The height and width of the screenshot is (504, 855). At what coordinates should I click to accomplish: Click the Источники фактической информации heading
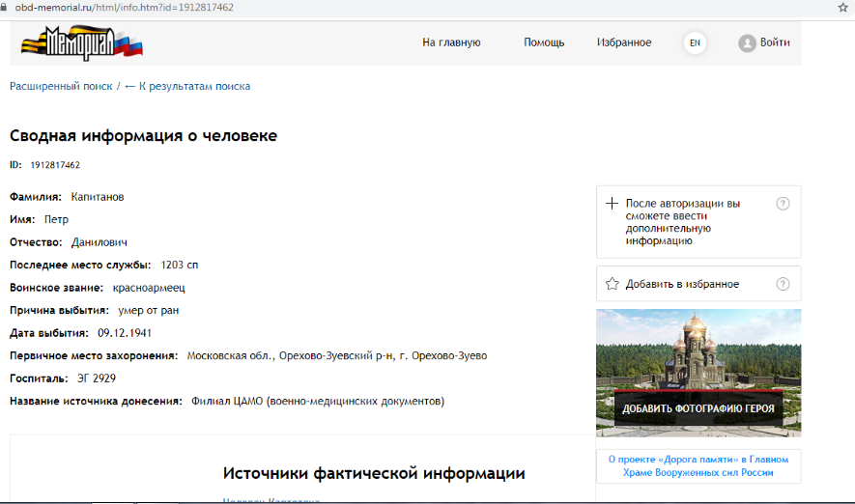374,473
